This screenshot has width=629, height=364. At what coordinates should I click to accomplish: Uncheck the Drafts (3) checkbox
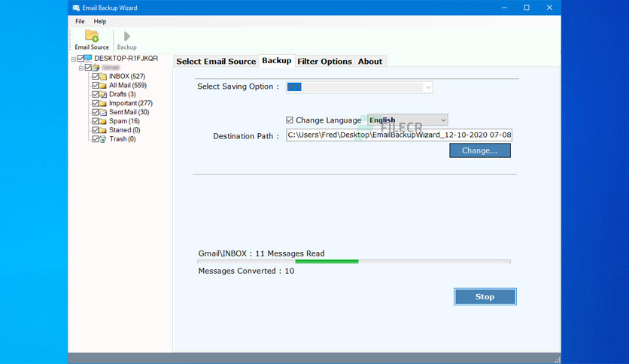(x=96, y=94)
